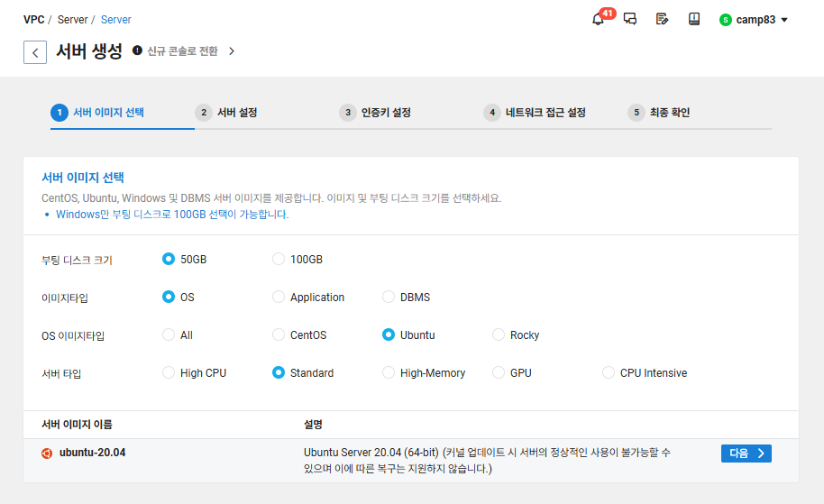824x504 pixels.
Task: Click the Windows 100GB boot disk notice
Action: (x=172, y=215)
